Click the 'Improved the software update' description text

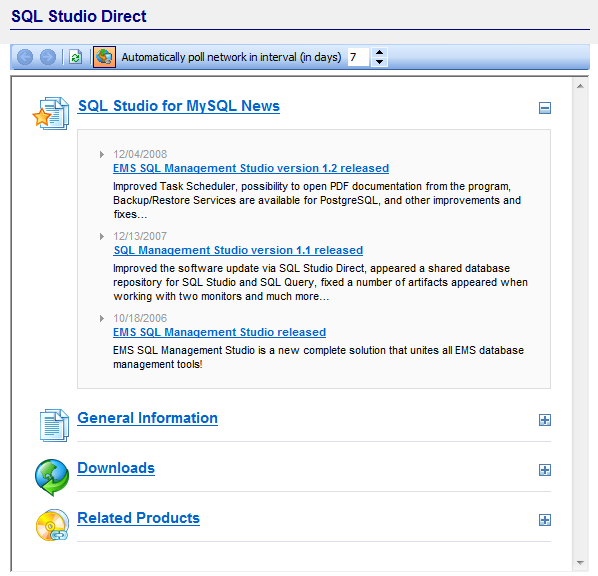coord(320,282)
